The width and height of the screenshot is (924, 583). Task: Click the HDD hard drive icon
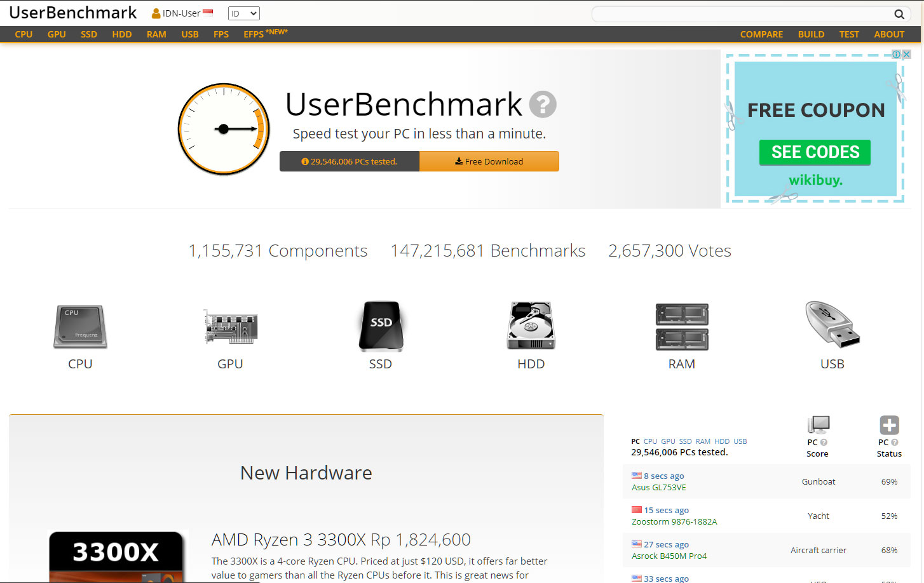pos(531,326)
